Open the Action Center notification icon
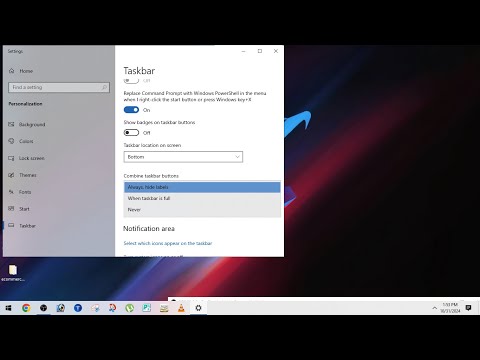The width and height of the screenshot is (480, 360). tap(468, 308)
